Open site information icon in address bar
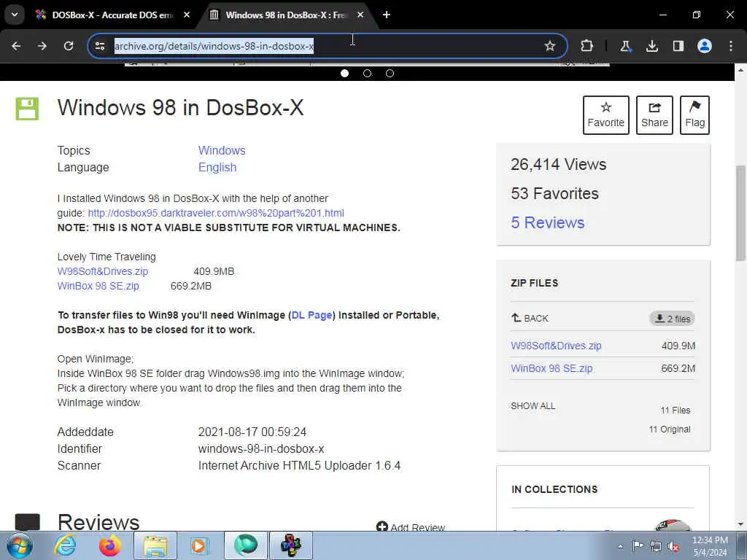The image size is (747, 560). (x=100, y=46)
